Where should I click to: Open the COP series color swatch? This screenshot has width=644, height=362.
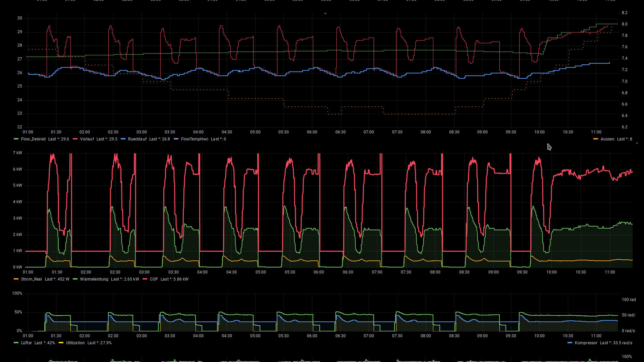(x=145, y=279)
